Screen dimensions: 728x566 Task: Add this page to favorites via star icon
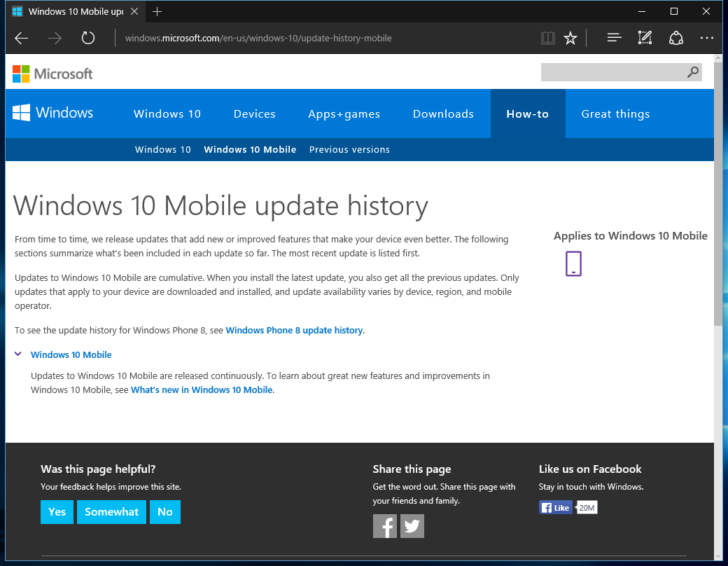(570, 38)
